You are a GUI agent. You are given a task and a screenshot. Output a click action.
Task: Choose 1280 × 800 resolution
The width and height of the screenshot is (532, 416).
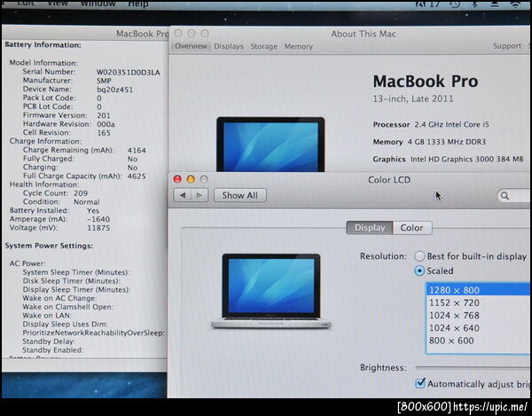coord(478,290)
